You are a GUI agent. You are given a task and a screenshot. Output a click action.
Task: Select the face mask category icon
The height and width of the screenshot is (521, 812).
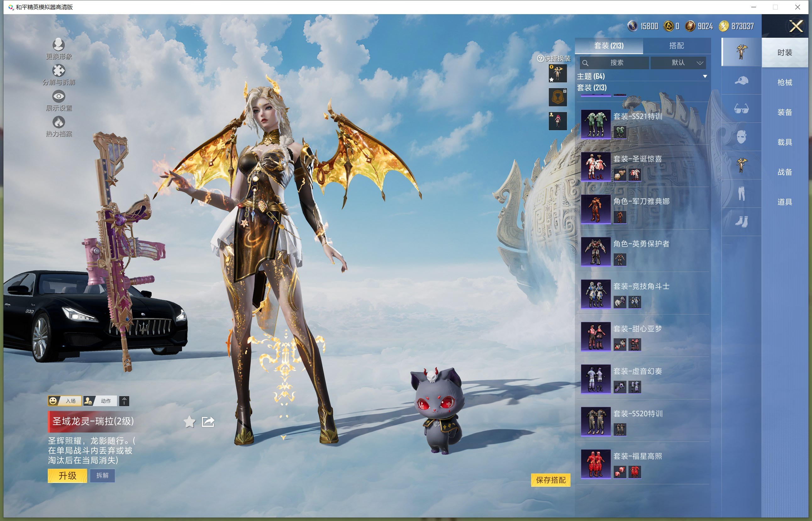741,137
